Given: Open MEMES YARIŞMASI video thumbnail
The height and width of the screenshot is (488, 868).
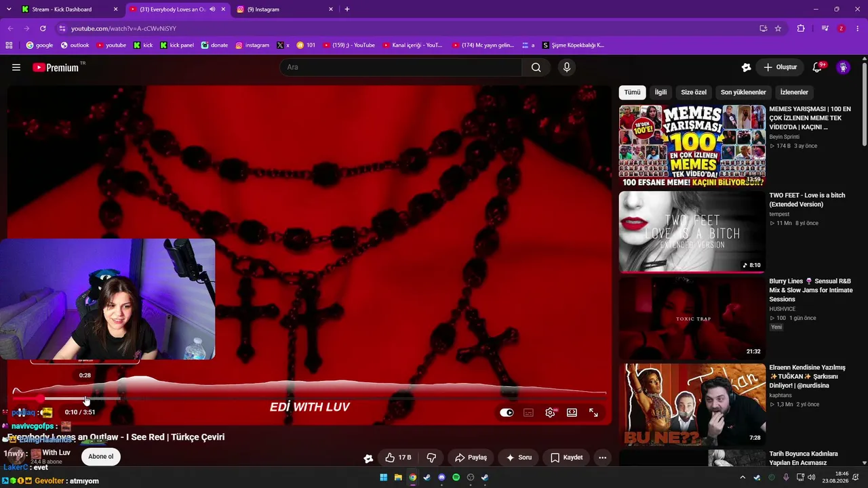Looking at the screenshot, I should [692, 146].
